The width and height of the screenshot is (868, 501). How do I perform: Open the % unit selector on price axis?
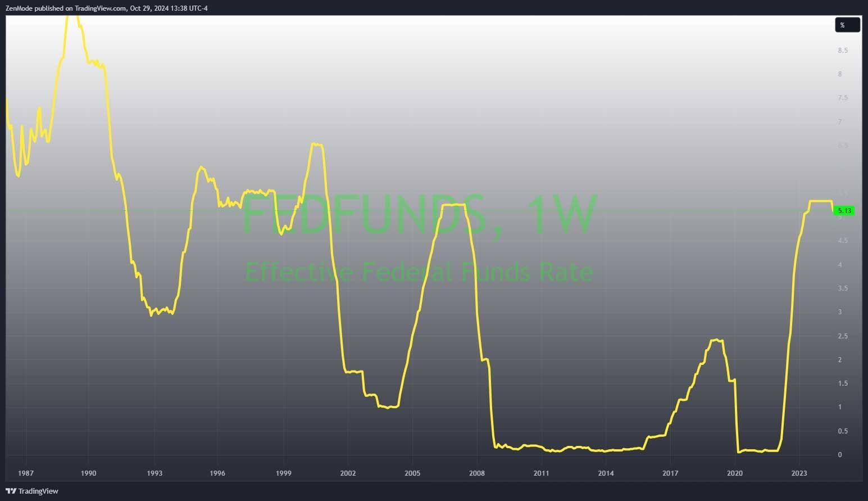(847, 25)
